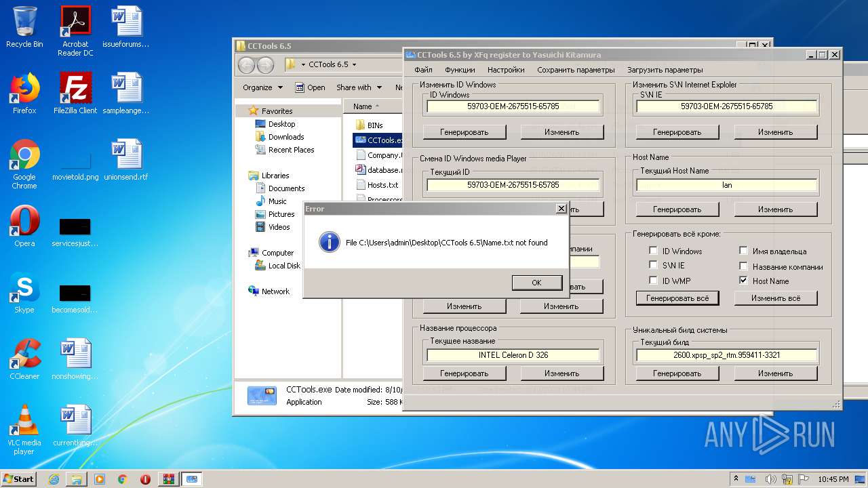Click Загрузить параметры menu item

665,70
